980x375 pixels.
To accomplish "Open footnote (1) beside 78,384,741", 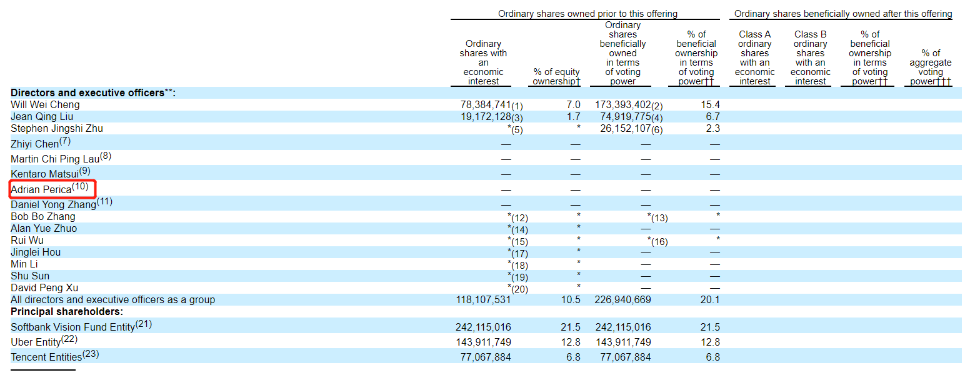I will click(517, 107).
